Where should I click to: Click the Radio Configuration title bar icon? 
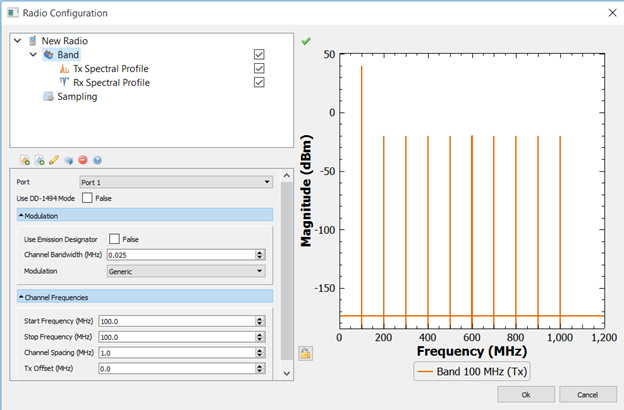13,13
